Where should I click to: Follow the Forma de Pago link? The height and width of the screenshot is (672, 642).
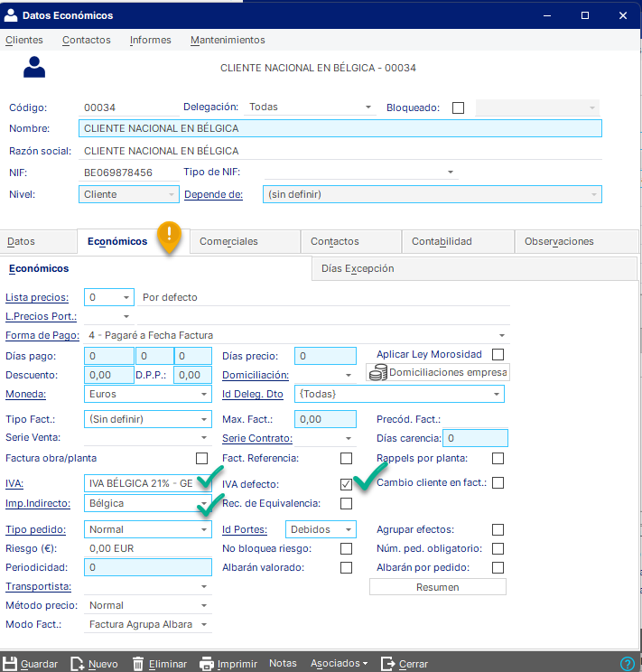(x=42, y=335)
